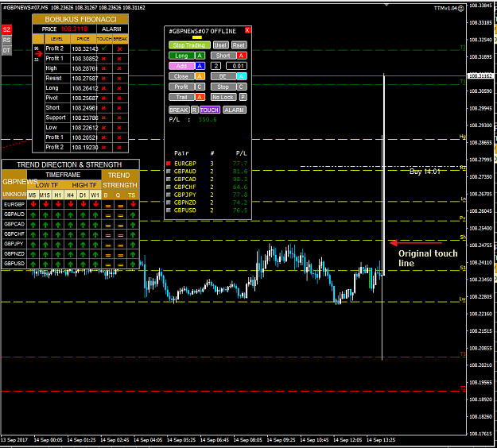Click GBPAUD M5 green up arrow

(33, 215)
